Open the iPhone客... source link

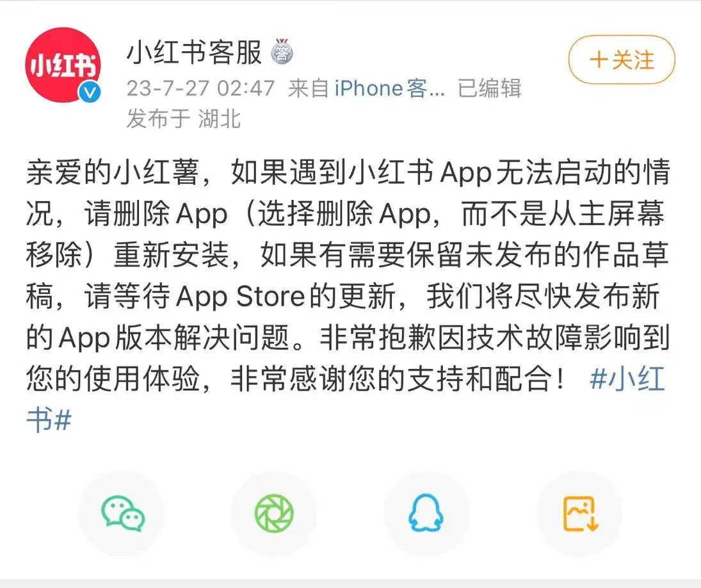click(390, 88)
